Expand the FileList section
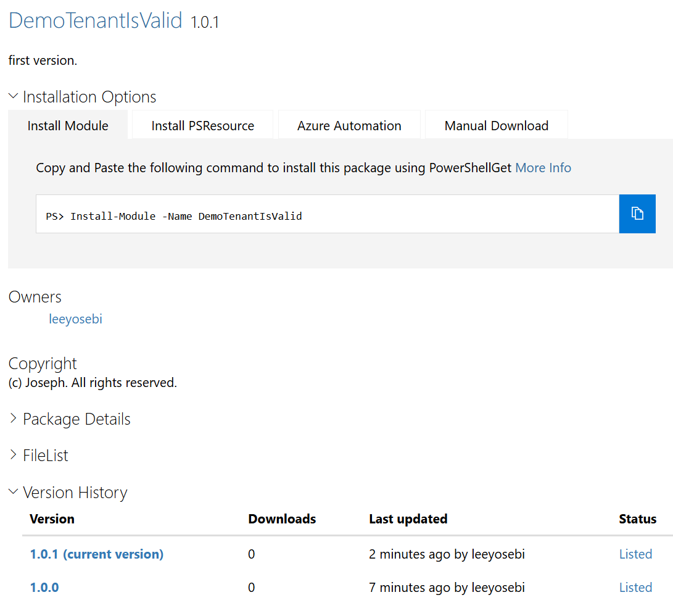The height and width of the screenshot is (616, 673). (x=13, y=456)
